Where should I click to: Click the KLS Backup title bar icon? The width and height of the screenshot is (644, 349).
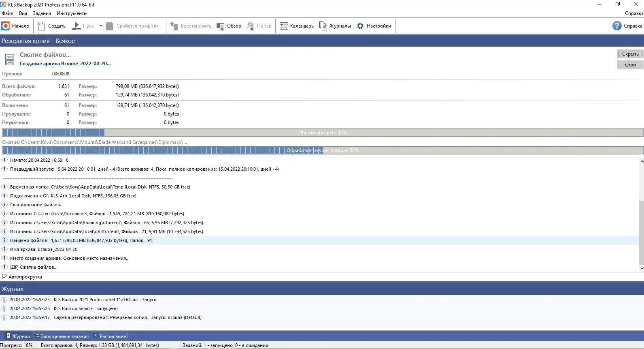[3, 4]
